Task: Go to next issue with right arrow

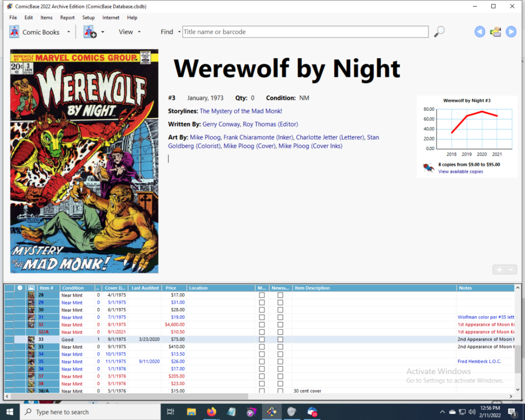Action: pos(511,32)
